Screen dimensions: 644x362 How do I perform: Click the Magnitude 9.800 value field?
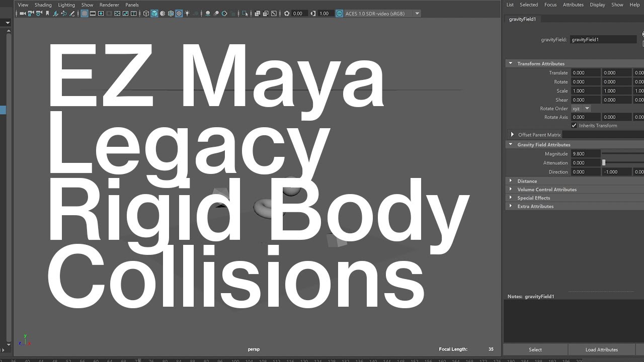pos(586,154)
